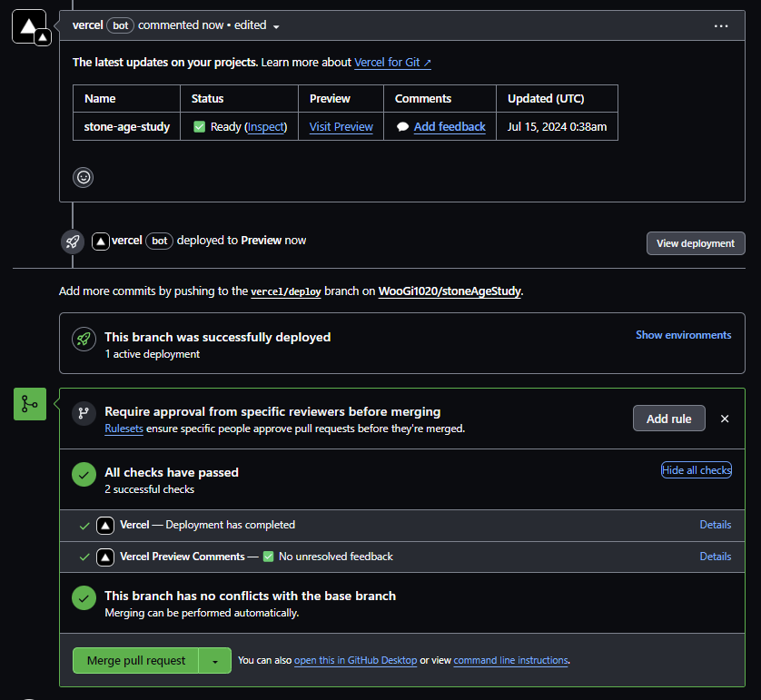Open the WooGi1020/stoneAgeStudy repository link
Viewport: 761px width, 700px height.
click(x=450, y=291)
